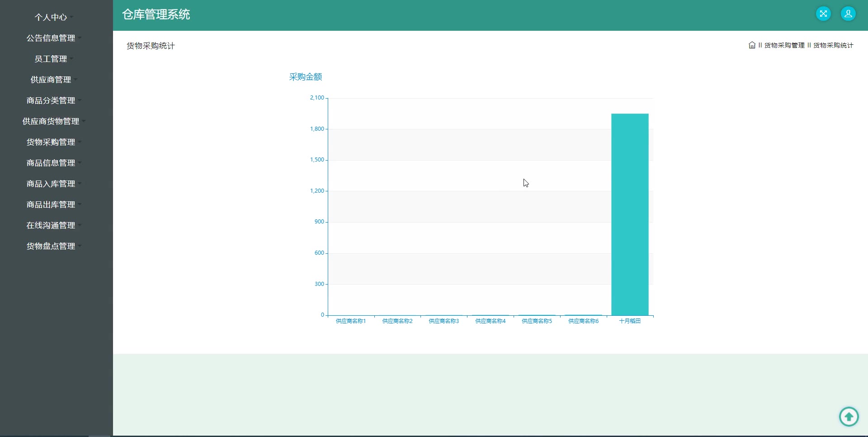Click the 供应商名称6 axis label
The width and height of the screenshot is (868, 437).
tap(584, 321)
